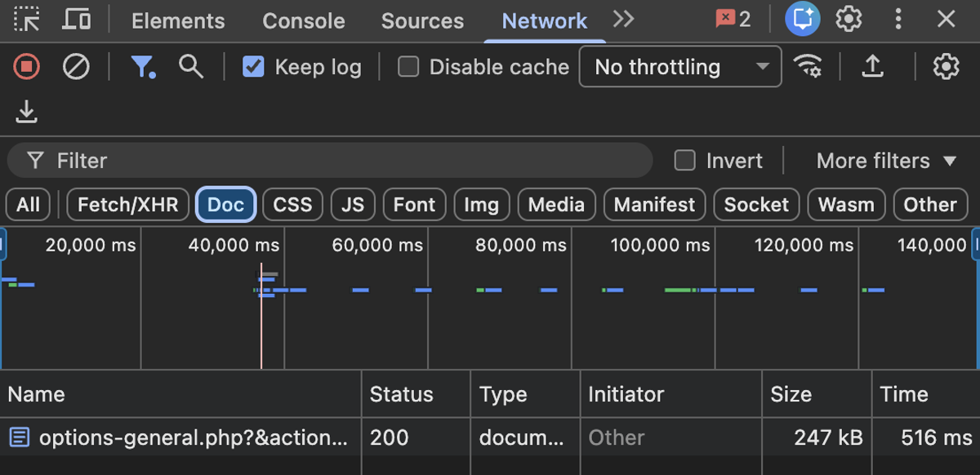Toggle the filter funnel icon

[x=143, y=67]
